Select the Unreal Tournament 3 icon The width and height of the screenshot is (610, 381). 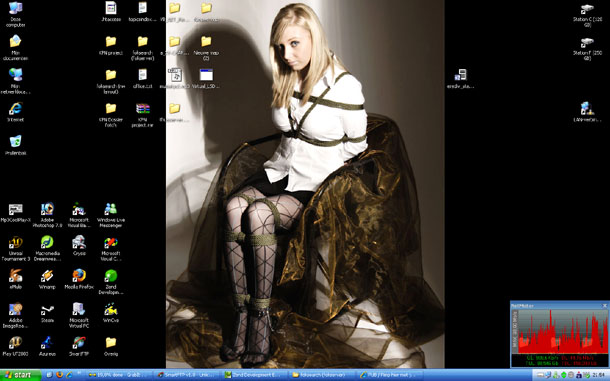(x=16, y=248)
